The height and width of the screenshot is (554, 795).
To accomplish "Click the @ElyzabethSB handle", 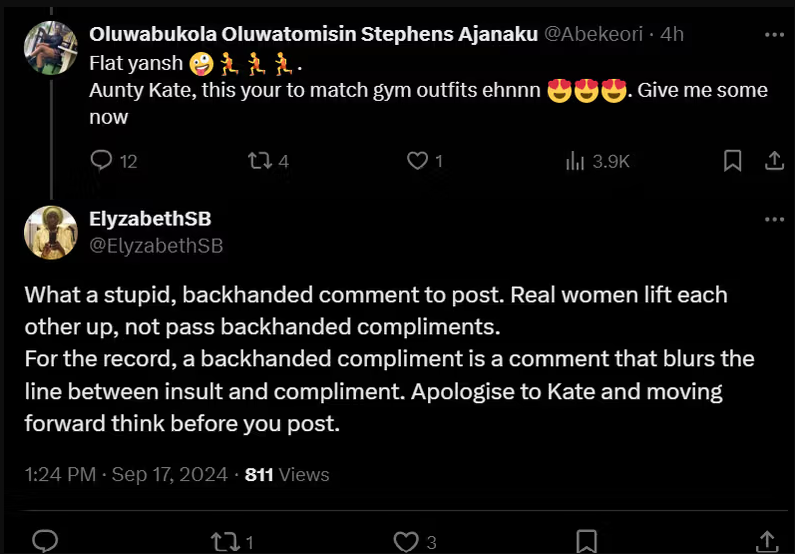I will tap(156, 245).
